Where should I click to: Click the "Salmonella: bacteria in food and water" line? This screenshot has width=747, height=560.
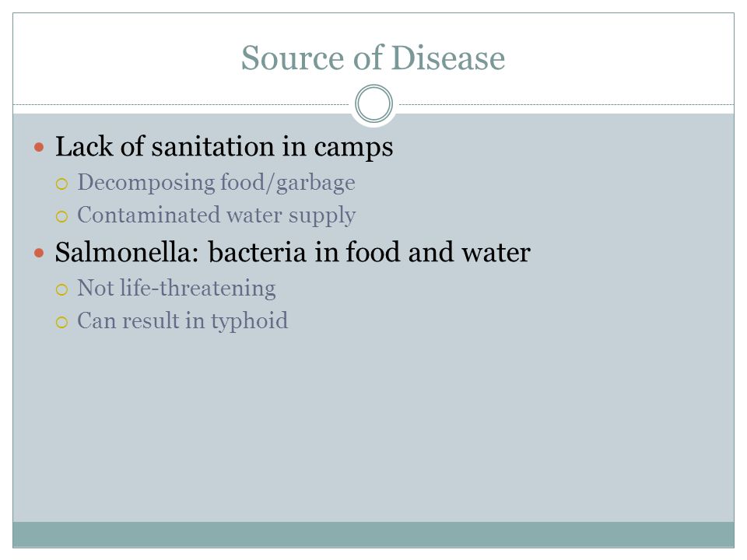[x=293, y=252]
